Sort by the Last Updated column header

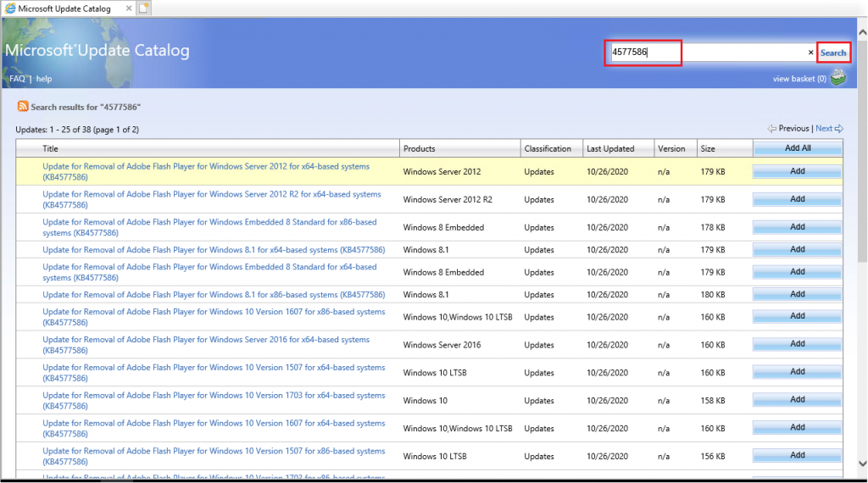610,148
